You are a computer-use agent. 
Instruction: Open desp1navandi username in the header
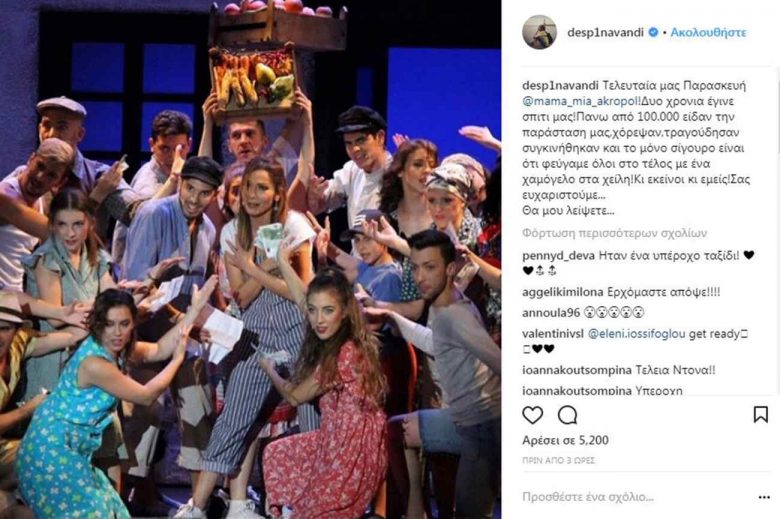(605, 32)
